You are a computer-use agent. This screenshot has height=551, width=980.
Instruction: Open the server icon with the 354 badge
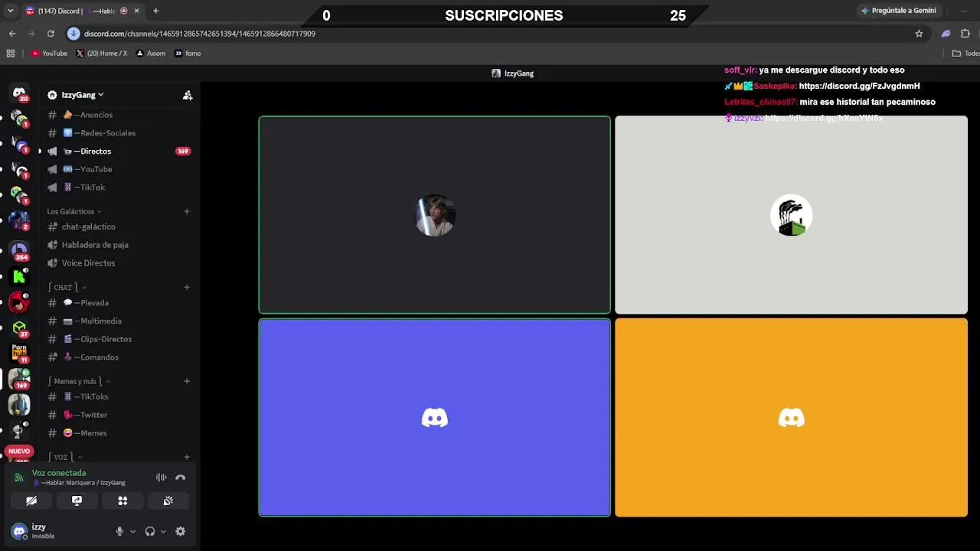point(19,249)
